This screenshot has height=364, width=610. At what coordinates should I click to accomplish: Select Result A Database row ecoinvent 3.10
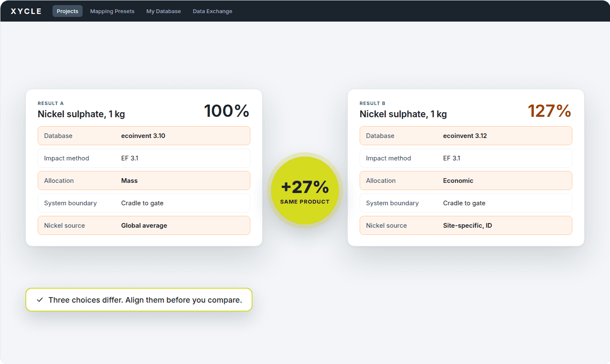pos(144,136)
